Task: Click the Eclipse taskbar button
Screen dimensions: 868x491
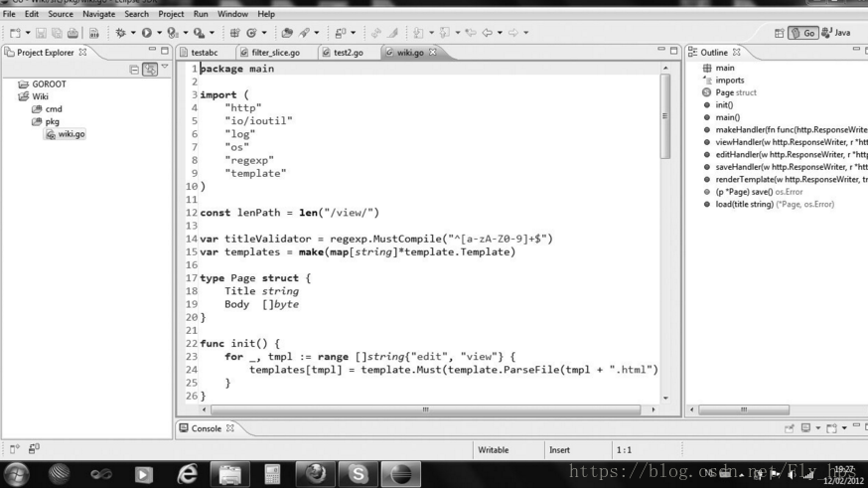Action: [401, 474]
